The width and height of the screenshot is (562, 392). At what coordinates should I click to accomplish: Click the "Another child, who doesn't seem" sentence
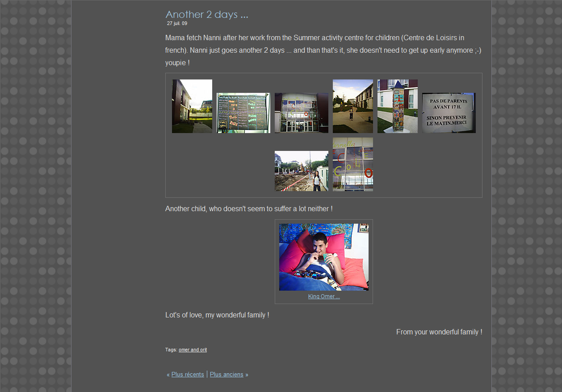[249, 209]
